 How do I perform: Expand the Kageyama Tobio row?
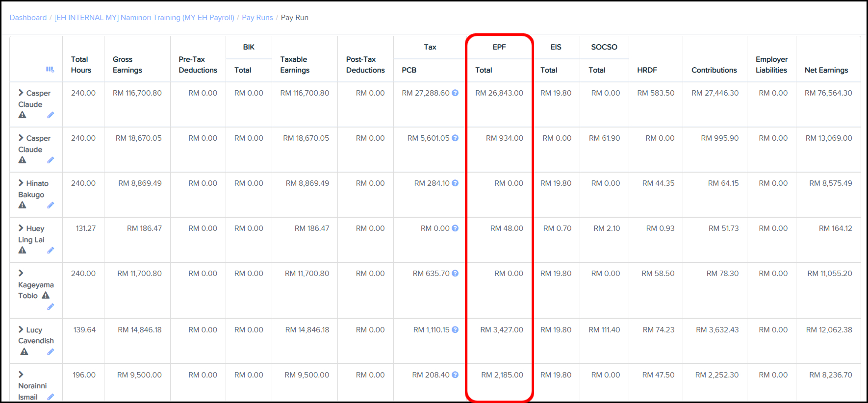pyautogui.click(x=21, y=273)
